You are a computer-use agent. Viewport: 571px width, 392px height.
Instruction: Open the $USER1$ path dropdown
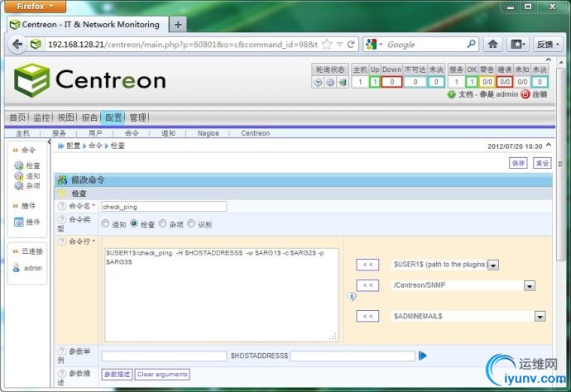click(493, 265)
